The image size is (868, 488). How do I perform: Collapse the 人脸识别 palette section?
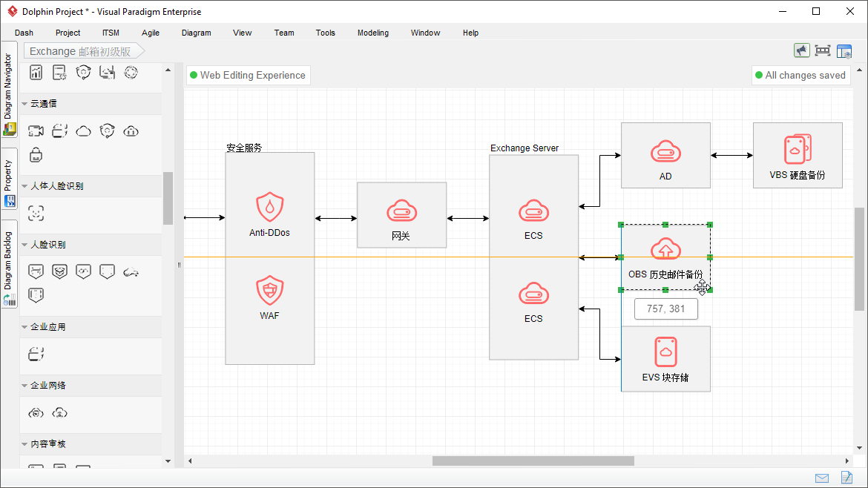[x=24, y=245]
